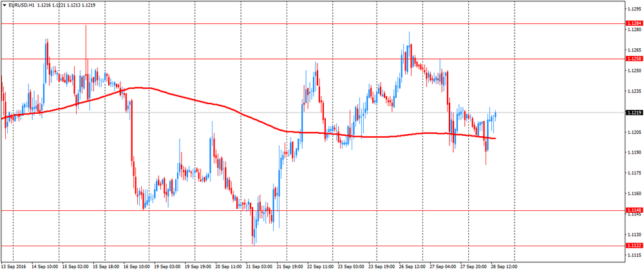Click the 22 Sep 11:00 time label
This screenshot has height=272, width=644.
[x=321, y=266]
